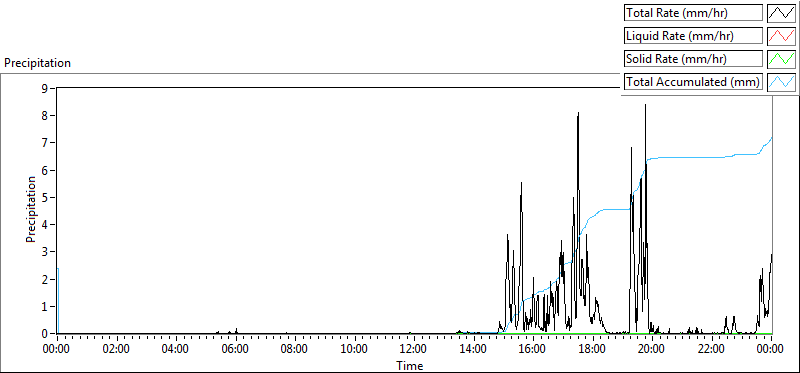Click the 20:00 time axis label
This screenshot has width=800, height=373.
pyautogui.click(x=652, y=350)
